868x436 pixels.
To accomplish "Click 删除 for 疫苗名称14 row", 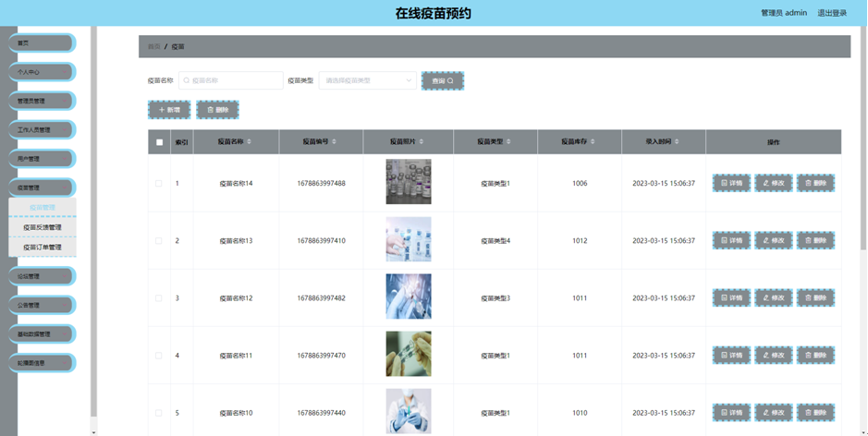I will (x=815, y=183).
